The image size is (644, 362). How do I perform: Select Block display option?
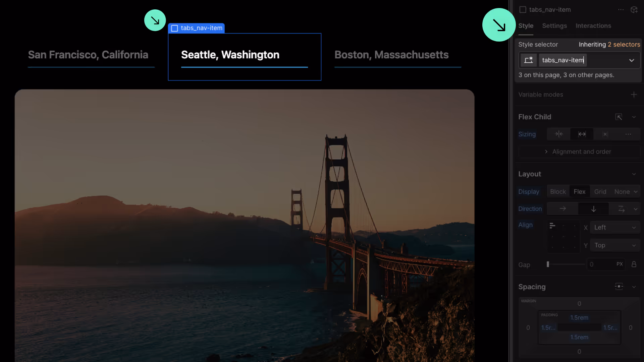click(x=558, y=192)
